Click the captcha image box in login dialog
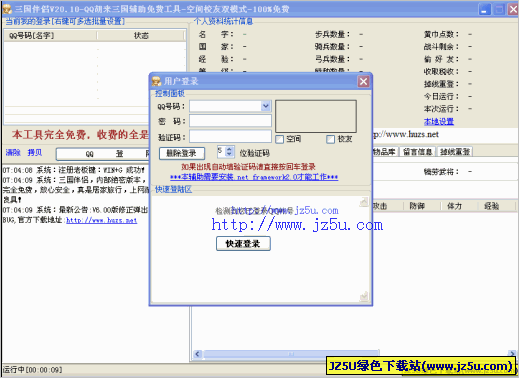This screenshot has width=519, height=378. point(316,116)
